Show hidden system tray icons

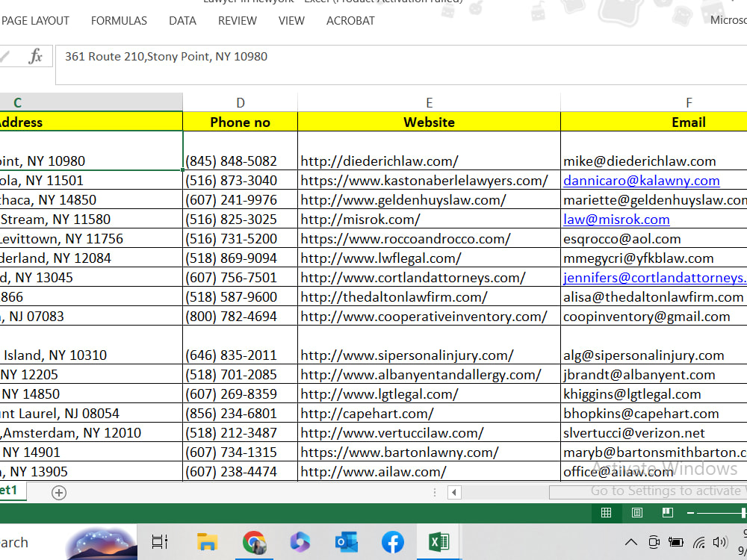(x=630, y=542)
